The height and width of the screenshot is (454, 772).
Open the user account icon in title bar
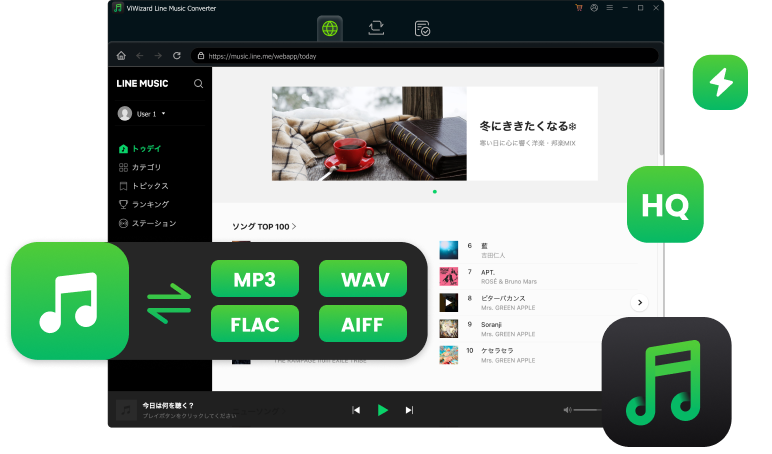[594, 8]
